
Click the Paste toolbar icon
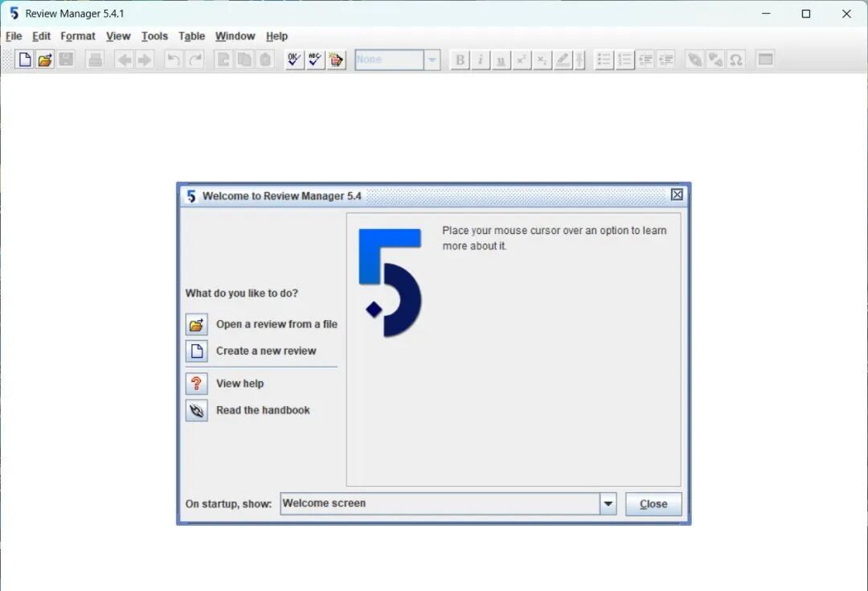click(x=265, y=60)
